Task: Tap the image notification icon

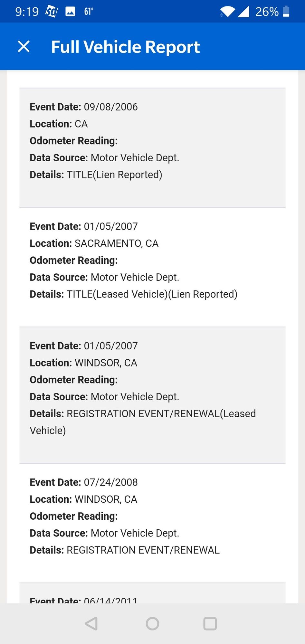Action: pyautogui.click(x=70, y=12)
